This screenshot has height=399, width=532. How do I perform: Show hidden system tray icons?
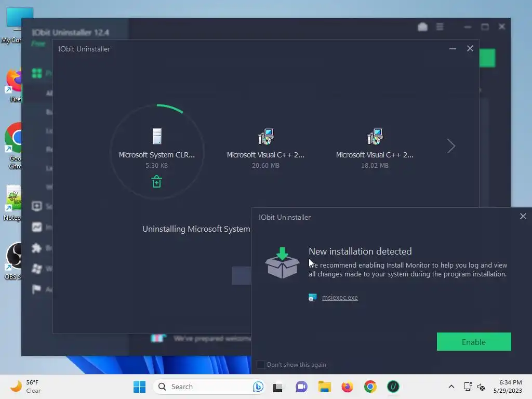pos(451,387)
